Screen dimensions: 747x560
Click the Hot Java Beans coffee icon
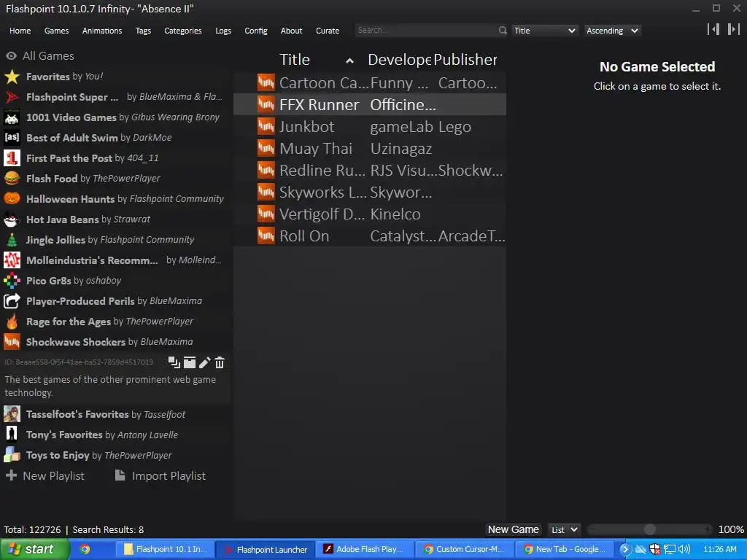point(12,219)
